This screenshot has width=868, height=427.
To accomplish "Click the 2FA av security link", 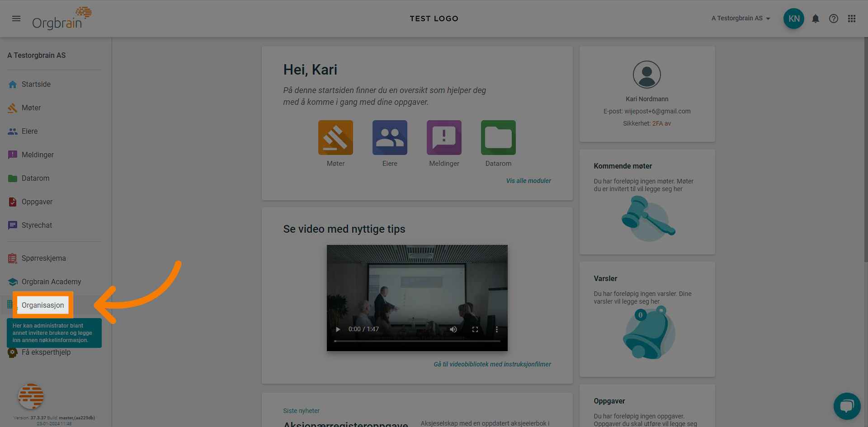I will click(661, 123).
